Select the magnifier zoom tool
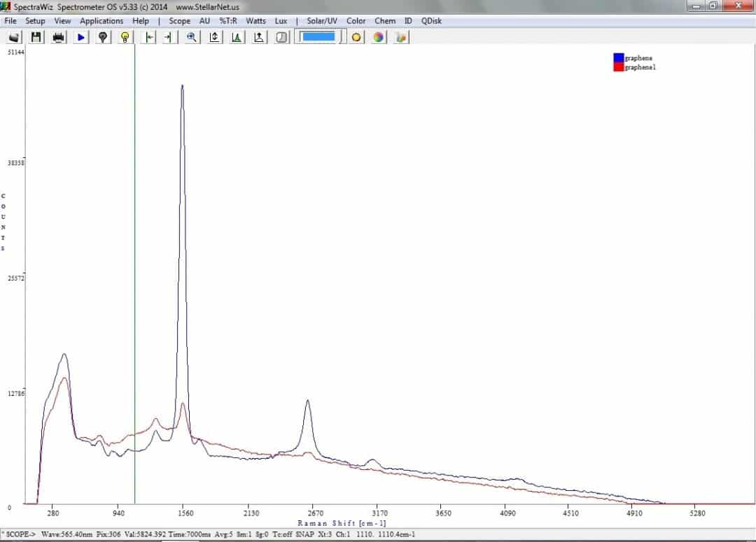 tap(190, 37)
